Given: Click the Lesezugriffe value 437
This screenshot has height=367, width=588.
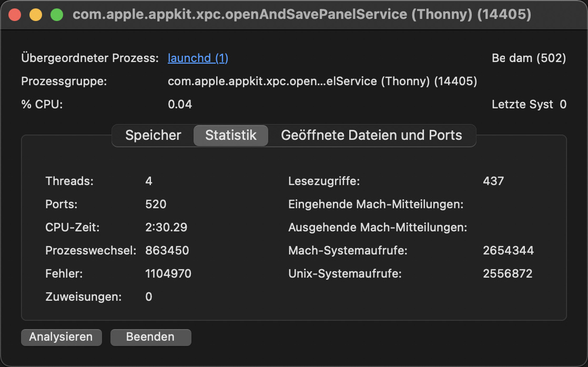Looking at the screenshot, I should [493, 181].
